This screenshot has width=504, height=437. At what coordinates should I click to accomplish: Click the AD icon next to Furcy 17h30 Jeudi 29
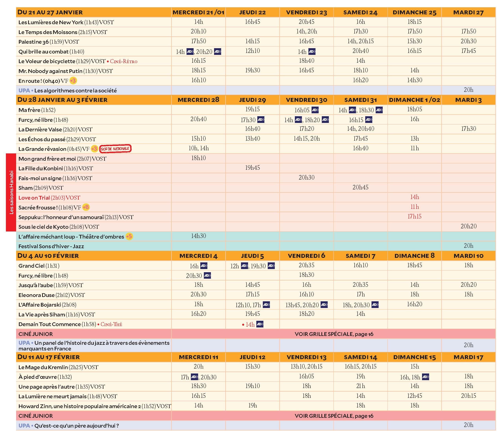(x=261, y=120)
